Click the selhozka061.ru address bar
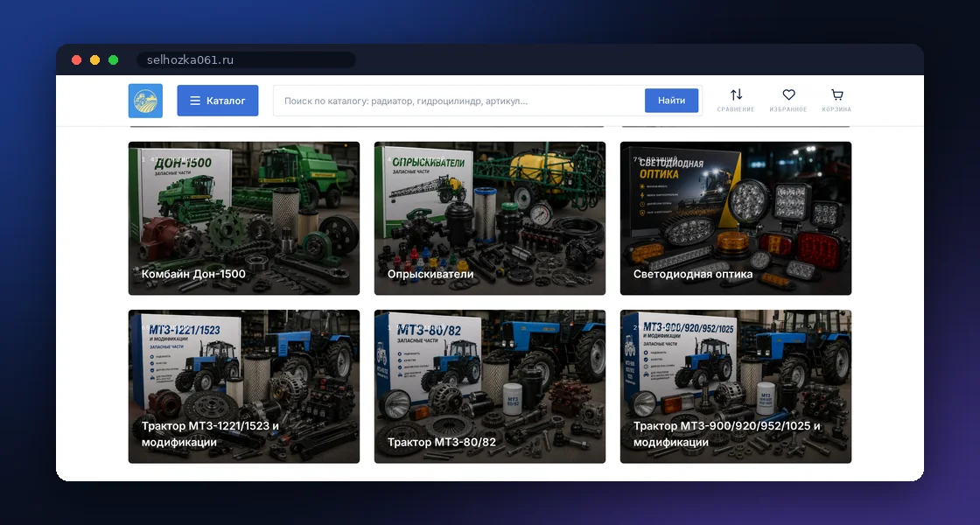The width and height of the screenshot is (980, 525). point(246,60)
